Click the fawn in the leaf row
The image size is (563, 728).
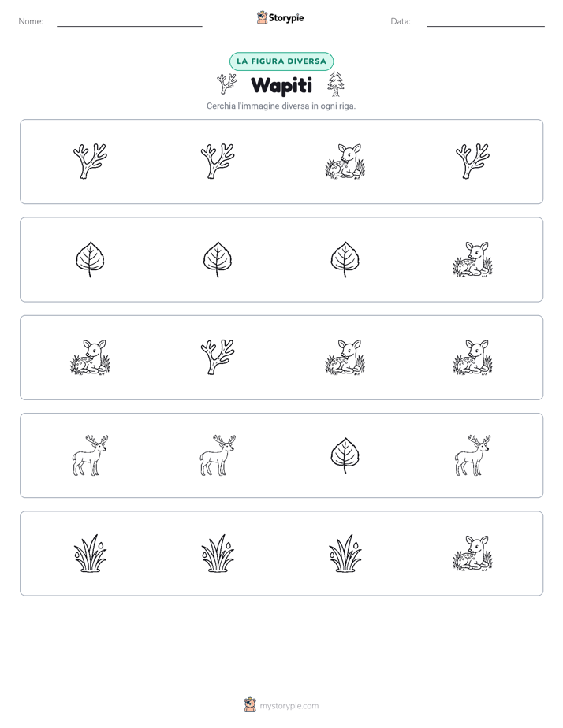coord(472,259)
